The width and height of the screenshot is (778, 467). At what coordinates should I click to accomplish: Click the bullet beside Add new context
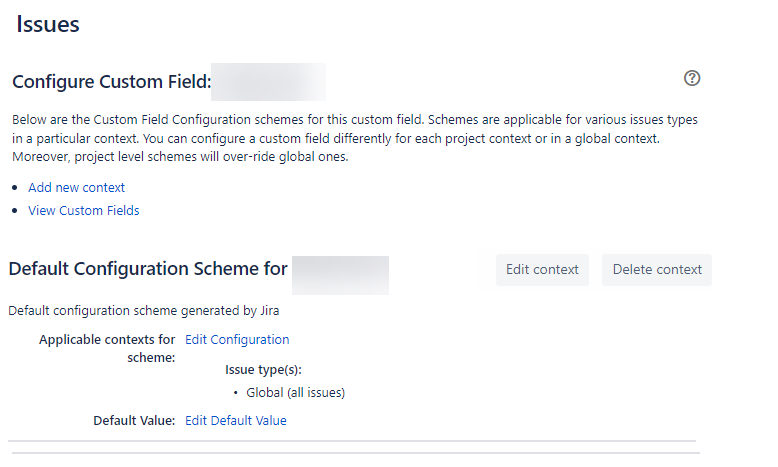pos(16,188)
